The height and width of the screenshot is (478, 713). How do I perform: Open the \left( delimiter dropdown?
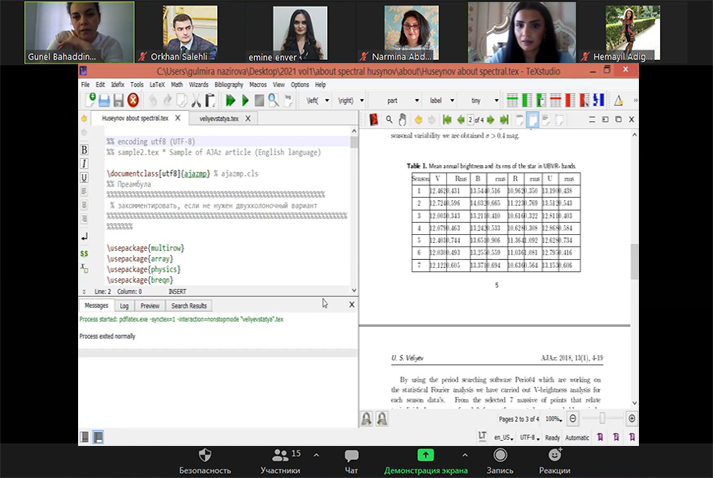point(327,101)
